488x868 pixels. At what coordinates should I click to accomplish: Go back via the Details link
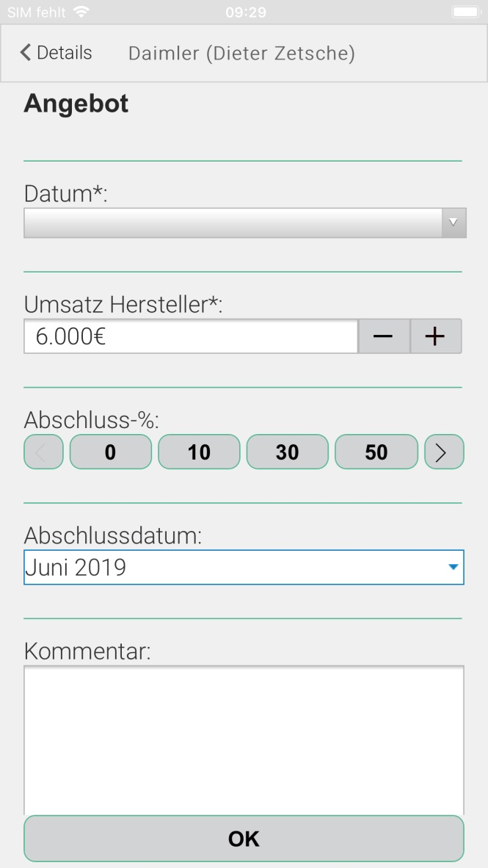64,53
